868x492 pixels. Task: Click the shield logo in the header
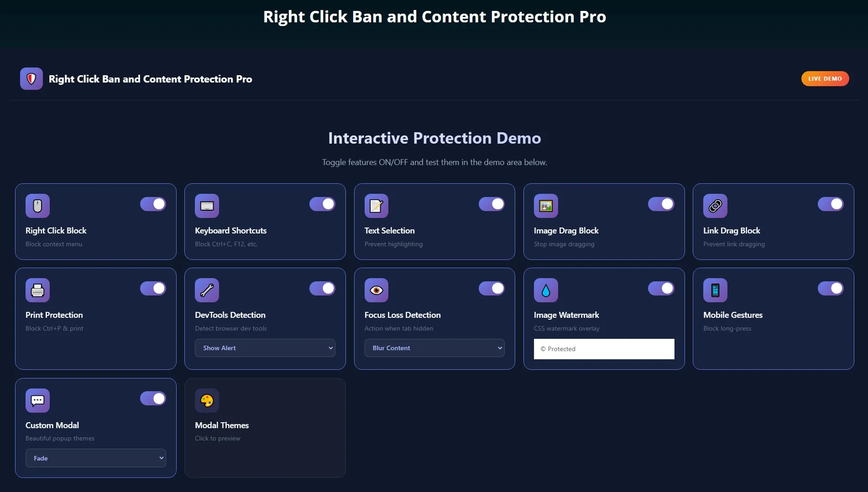31,78
